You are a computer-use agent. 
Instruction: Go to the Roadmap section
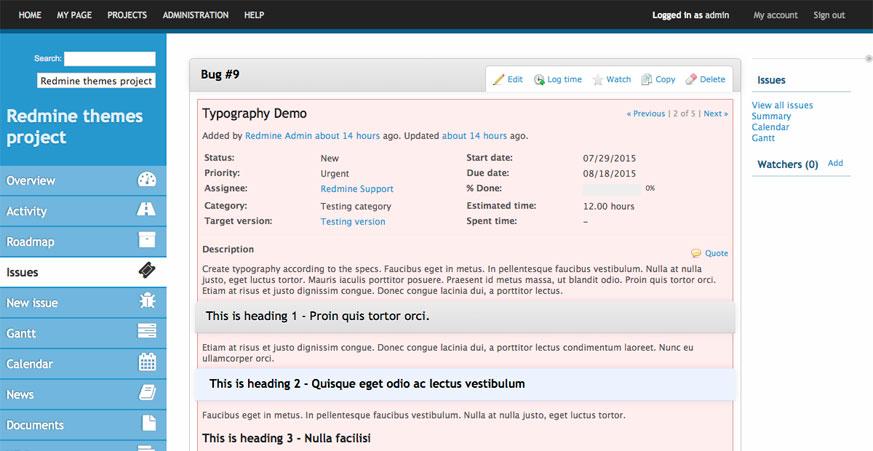pos(83,242)
